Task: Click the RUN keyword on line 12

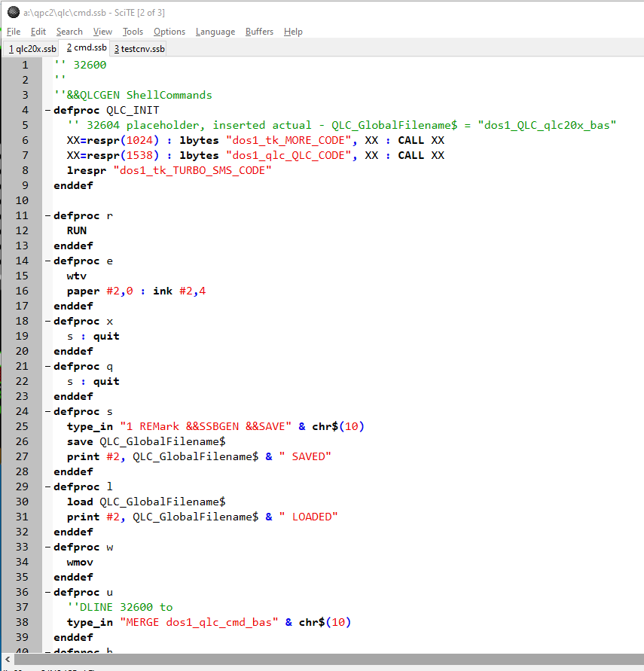Action: 77,230
